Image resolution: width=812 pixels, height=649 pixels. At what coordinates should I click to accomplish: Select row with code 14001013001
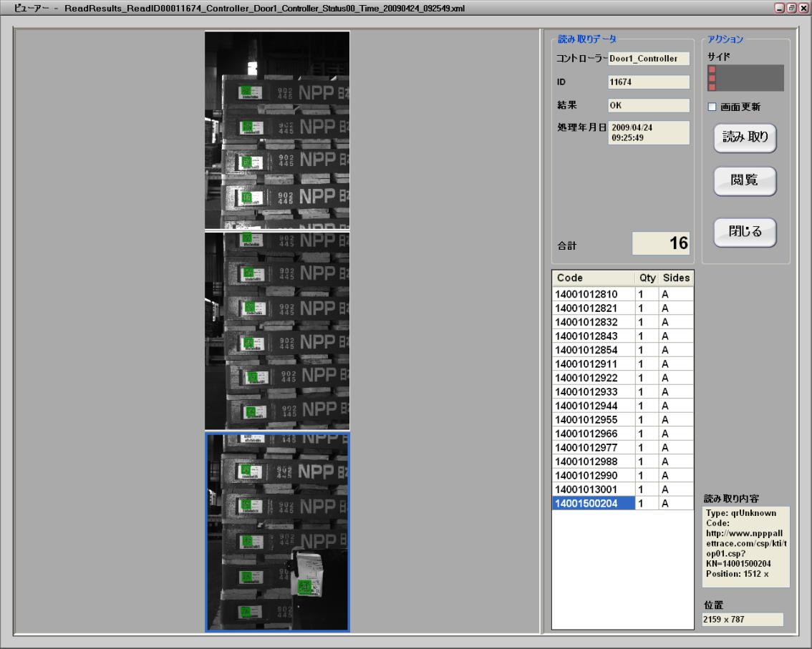pyautogui.click(x=622, y=489)
